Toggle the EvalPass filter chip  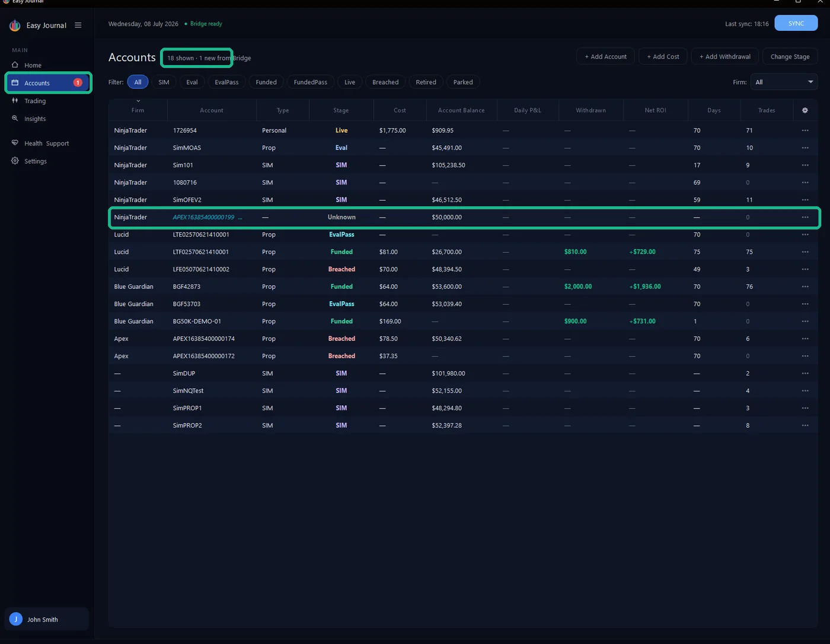pyautogui.click(x=226, y=82)
